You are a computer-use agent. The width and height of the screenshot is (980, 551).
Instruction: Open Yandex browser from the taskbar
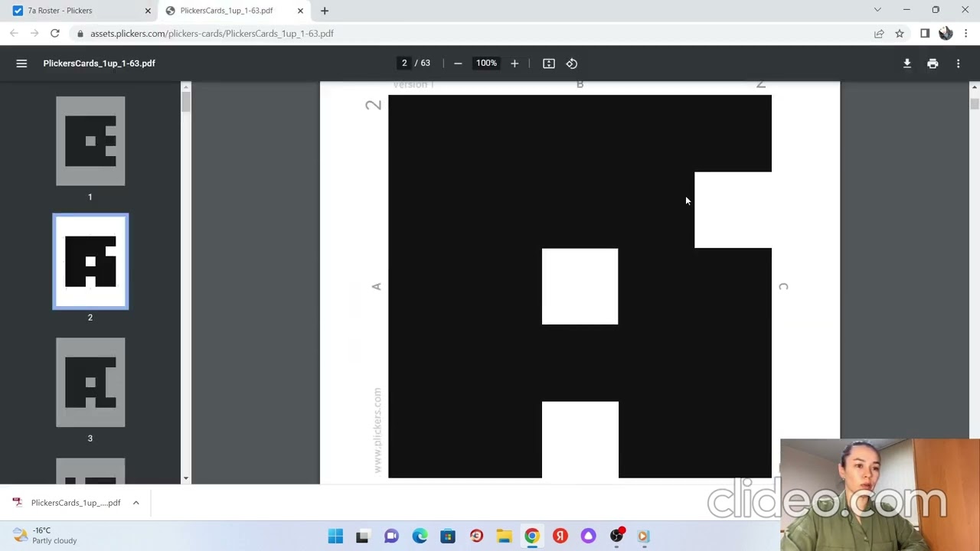click(560, 536)
